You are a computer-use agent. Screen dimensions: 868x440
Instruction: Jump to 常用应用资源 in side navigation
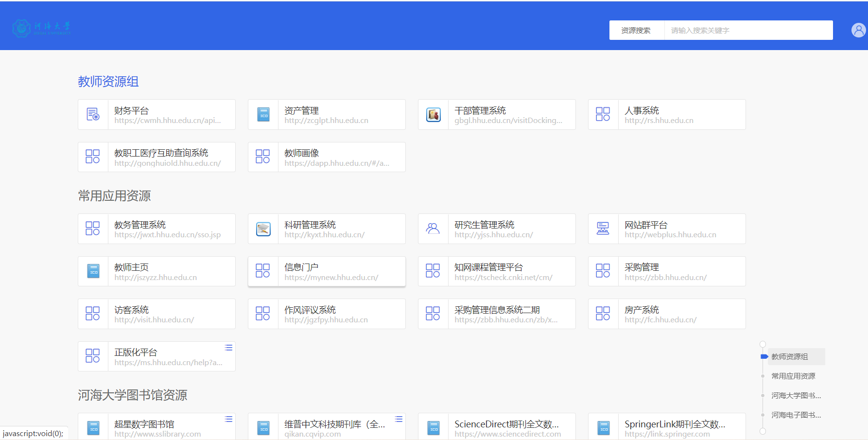point(793,376)
